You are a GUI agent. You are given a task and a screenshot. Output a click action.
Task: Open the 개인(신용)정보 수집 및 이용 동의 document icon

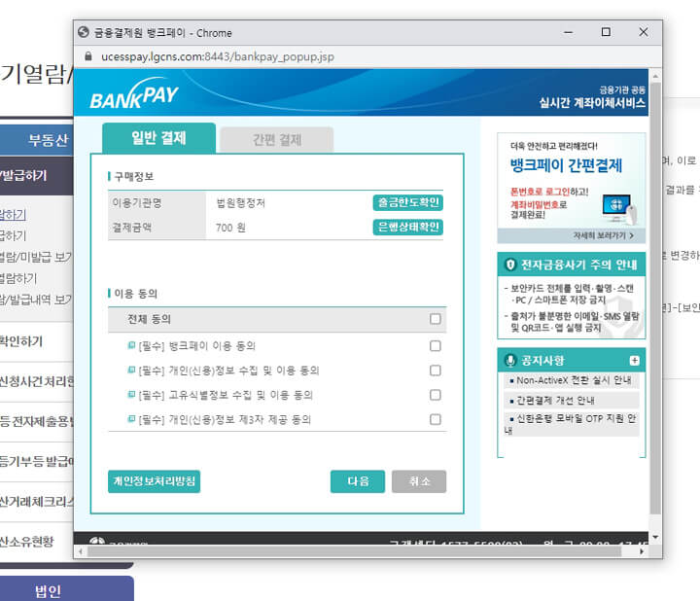click(131, 370)
